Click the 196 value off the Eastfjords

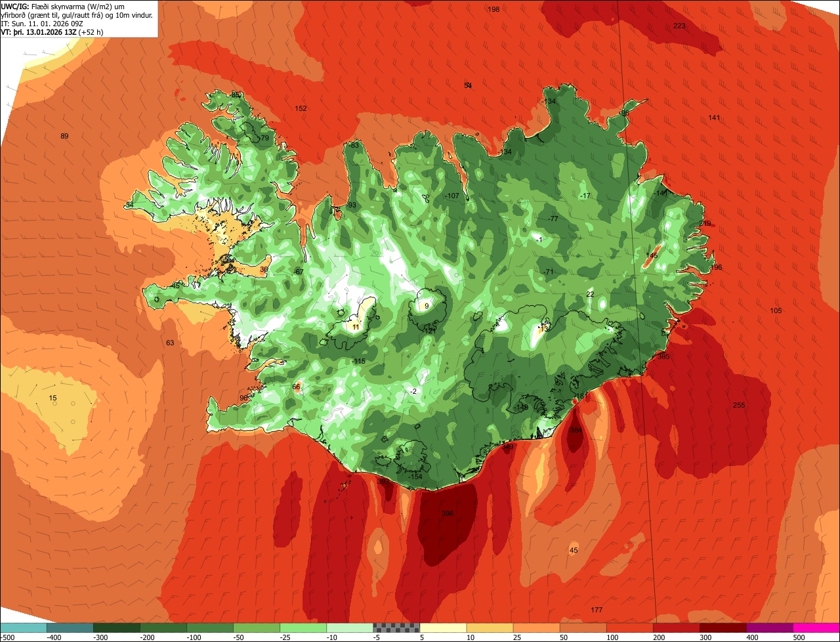pyautogui.click(x=716, y=267)
